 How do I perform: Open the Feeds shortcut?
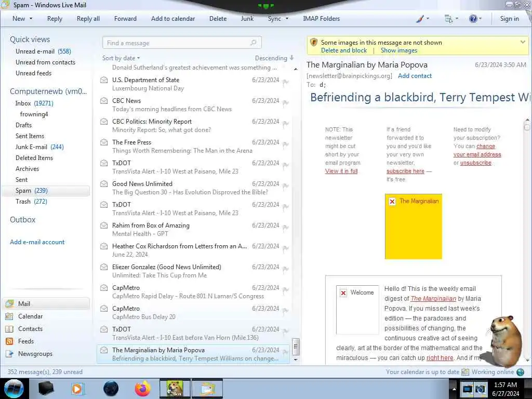[26, 341]
